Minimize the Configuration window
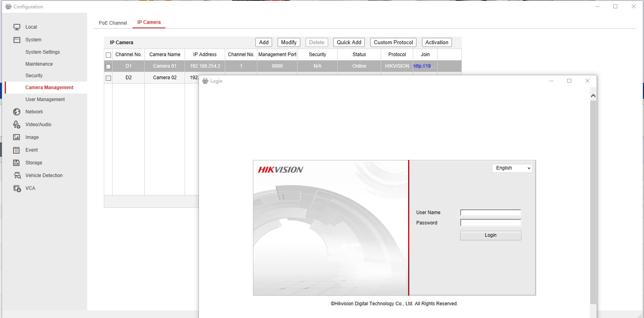The width and height of the screenshot is (644, 318). (597, 6)
